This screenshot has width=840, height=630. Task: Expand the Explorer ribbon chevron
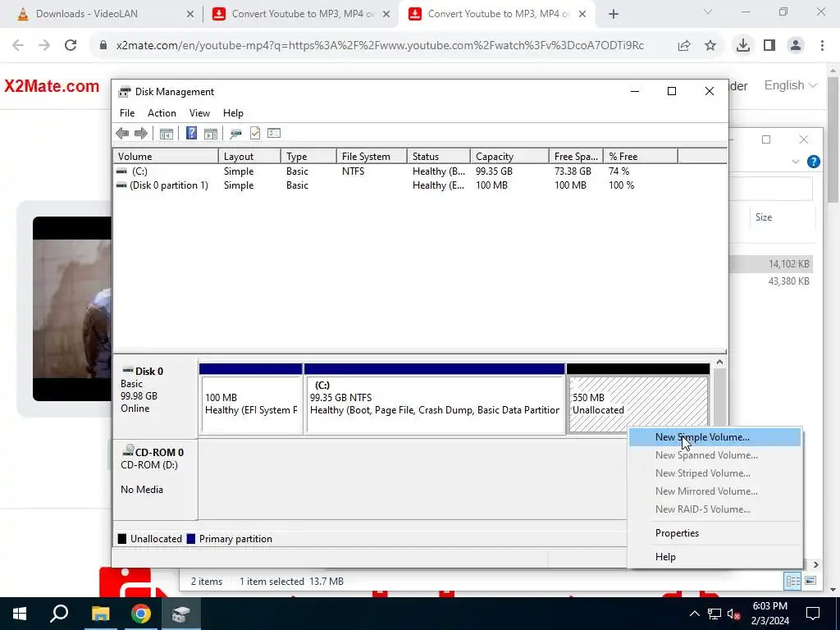[x=796, y=162]
